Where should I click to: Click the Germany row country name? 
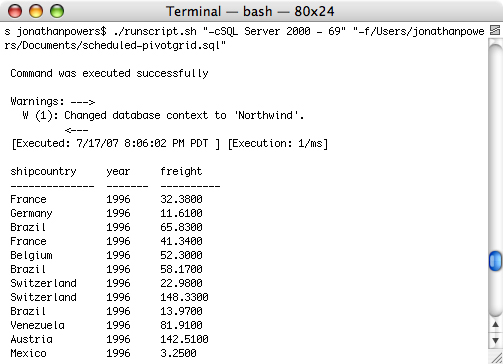coord(31,213)
